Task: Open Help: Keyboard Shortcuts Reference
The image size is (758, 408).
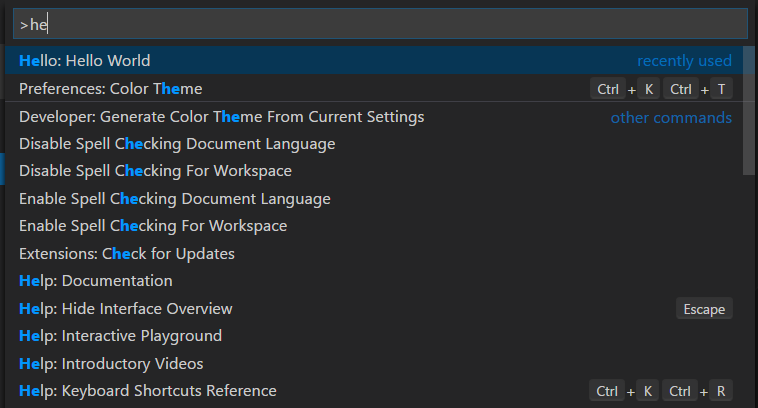Action: (x=147, y=391)
